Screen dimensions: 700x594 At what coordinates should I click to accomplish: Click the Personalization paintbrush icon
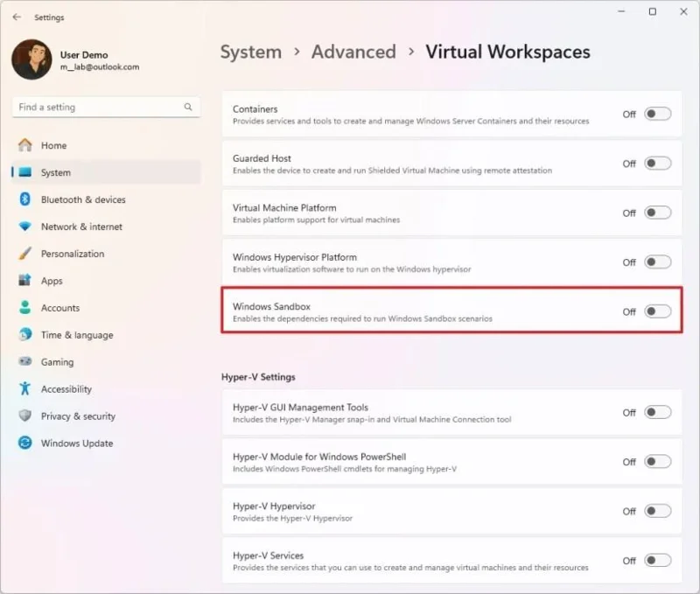(x=25, y=254)
